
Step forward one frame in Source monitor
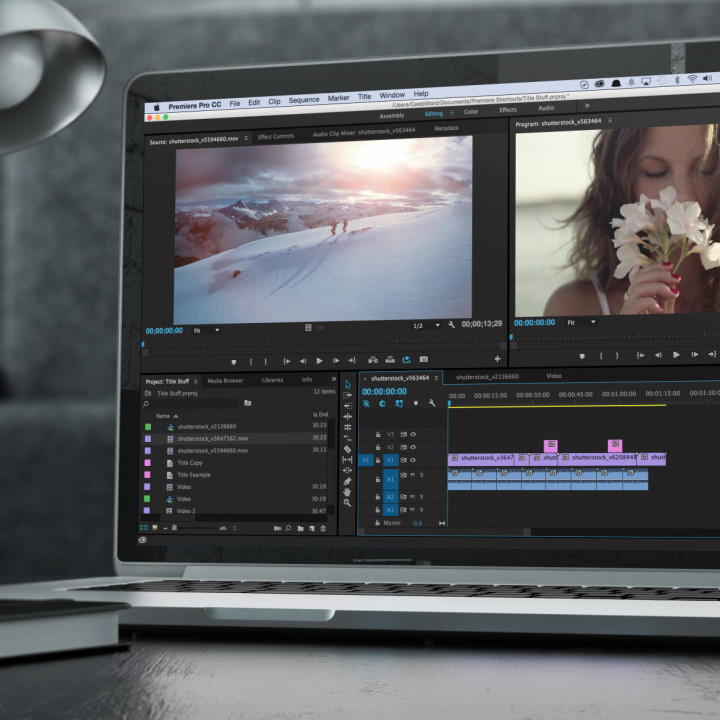(x=336, y=361)
